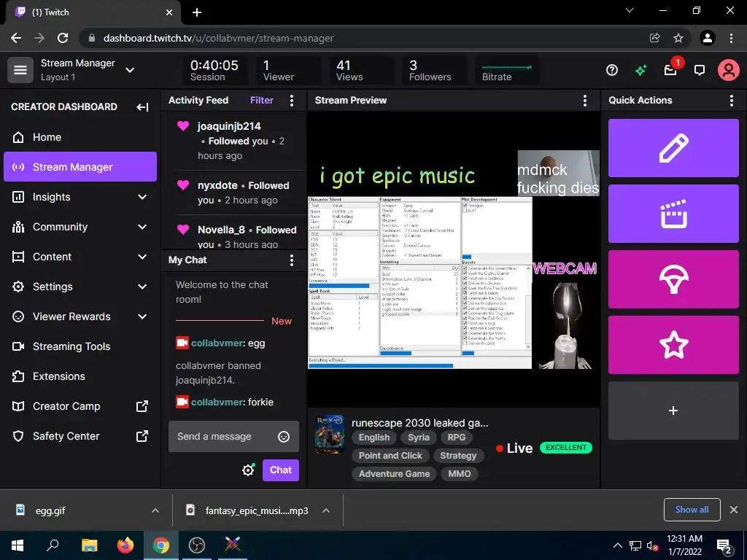Viewport: 747px width, 560px height.
Task: Open the Activity Feed options menu
Action: coord(292,100)
